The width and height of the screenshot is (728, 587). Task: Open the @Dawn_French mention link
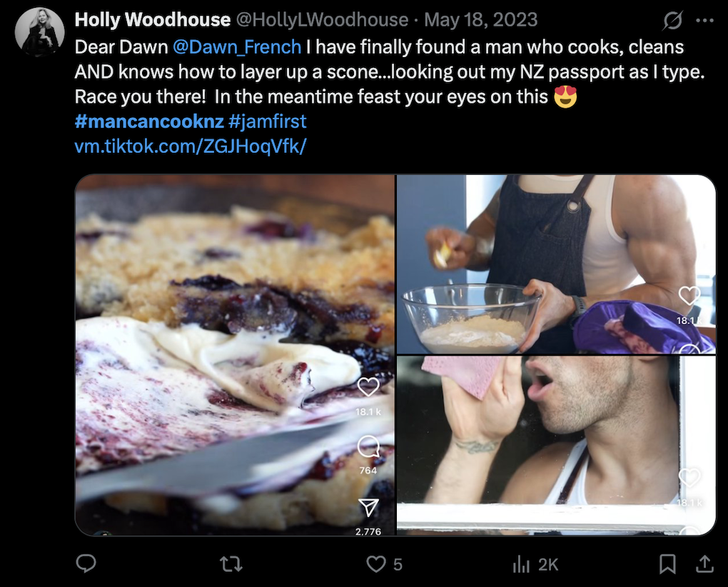click(237, 47)
